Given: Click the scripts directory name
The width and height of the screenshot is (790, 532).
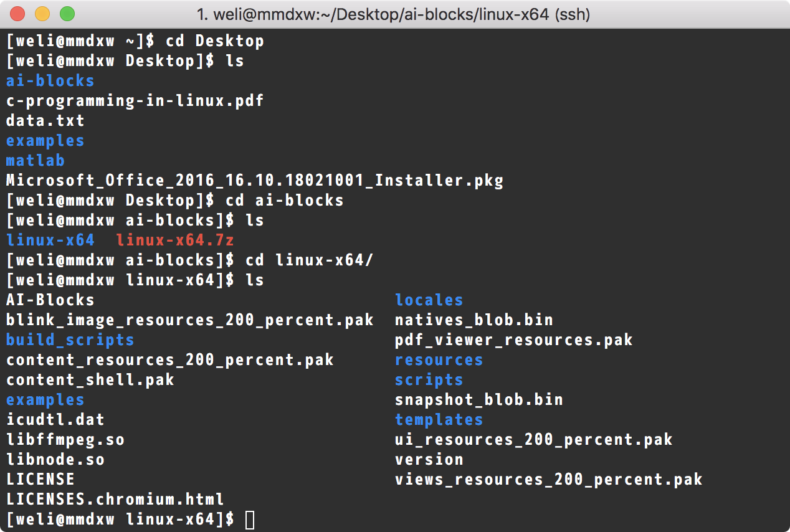Looking at the screenshot, I should tap(429, 380).
